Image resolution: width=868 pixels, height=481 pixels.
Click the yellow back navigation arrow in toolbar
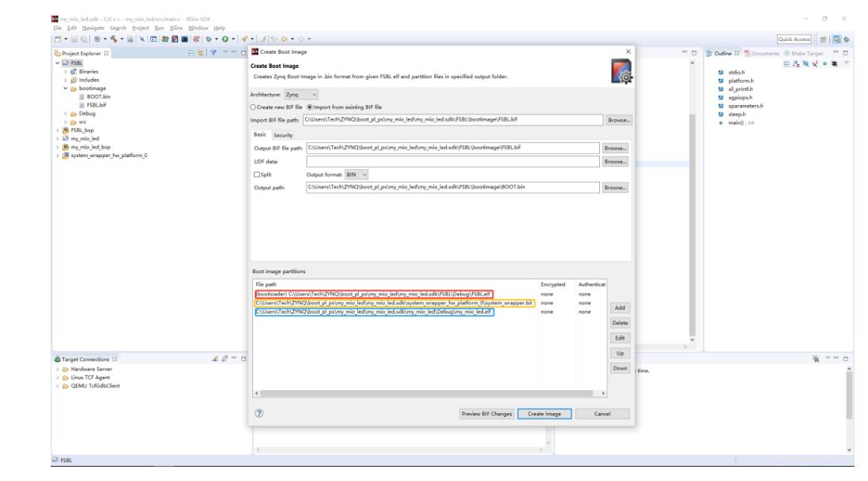285,39
